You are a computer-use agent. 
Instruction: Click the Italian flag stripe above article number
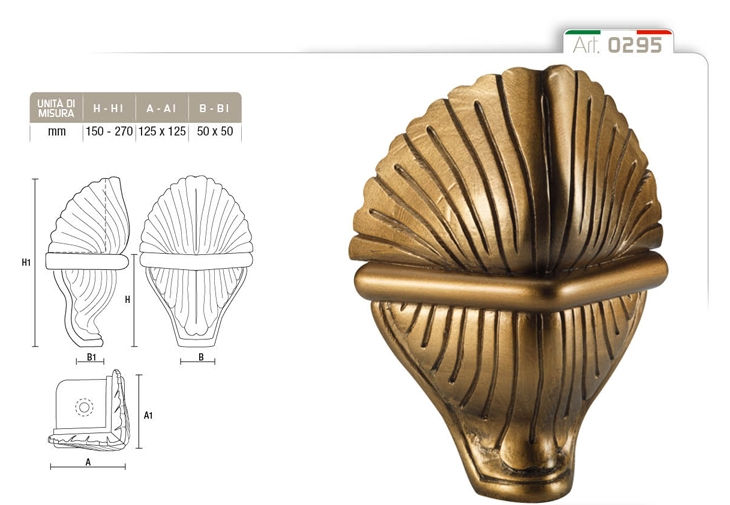tap(618, 32)
